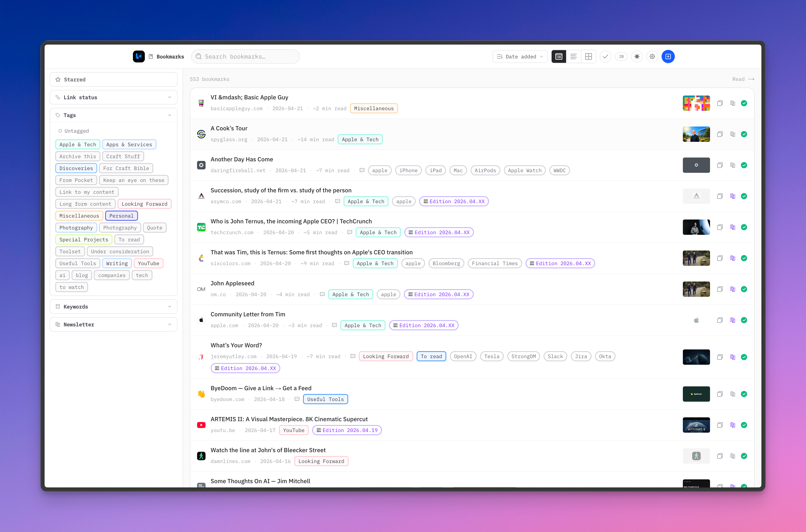Toggle green read check on John Appleseed

pos(744,289)
